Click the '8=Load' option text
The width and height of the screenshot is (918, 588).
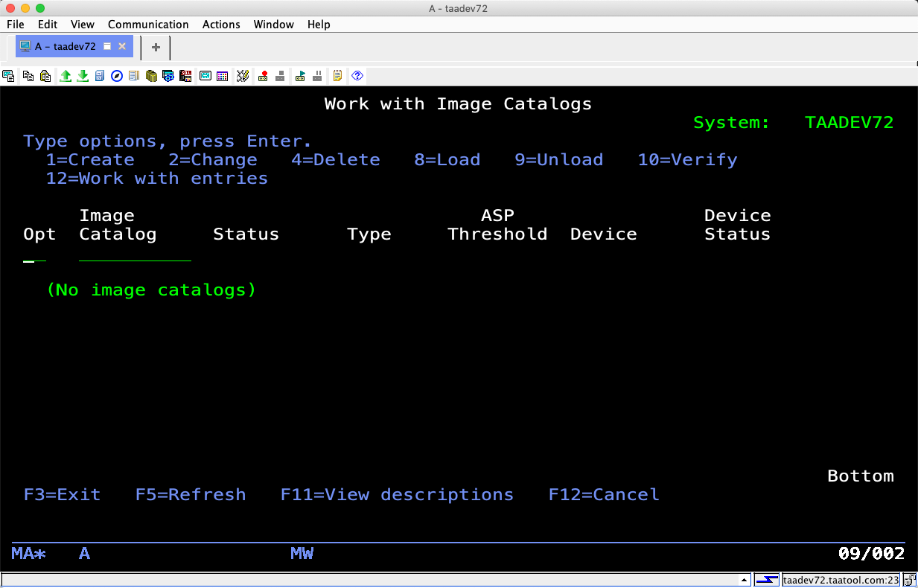pos(447,160)
